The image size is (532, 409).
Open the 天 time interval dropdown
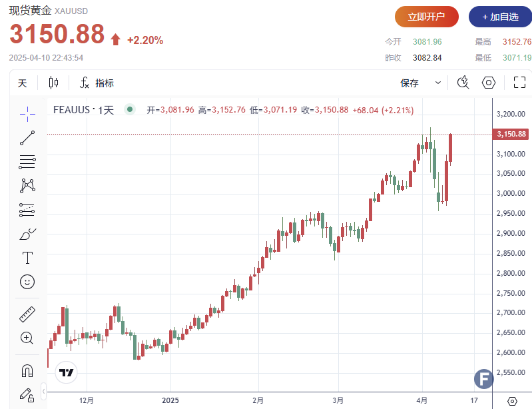click(x=23, y=83)
